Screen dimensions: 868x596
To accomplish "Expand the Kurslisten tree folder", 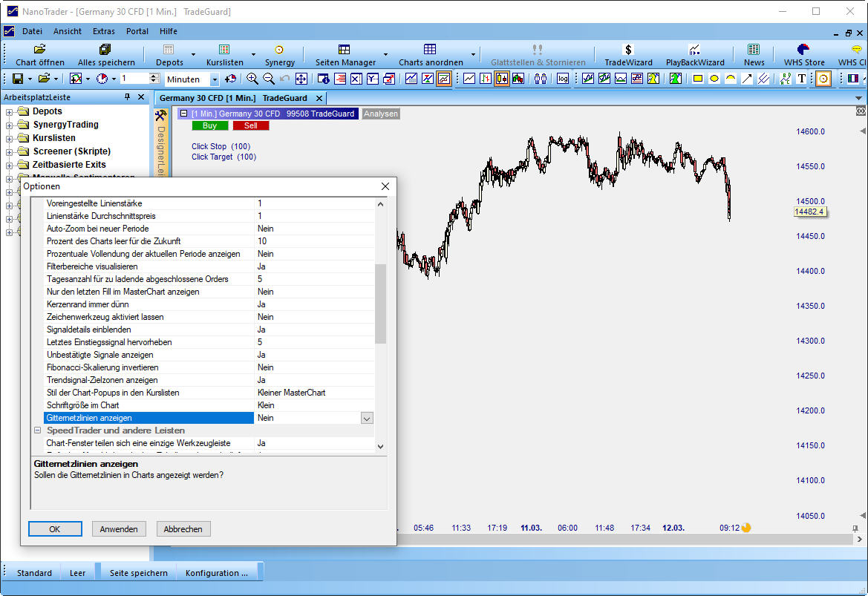I will [10, 138].
